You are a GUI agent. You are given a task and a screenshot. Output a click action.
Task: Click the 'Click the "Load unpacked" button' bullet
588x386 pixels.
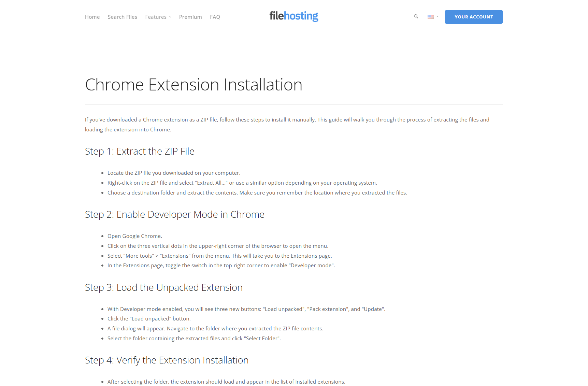(x=149, y=319)
